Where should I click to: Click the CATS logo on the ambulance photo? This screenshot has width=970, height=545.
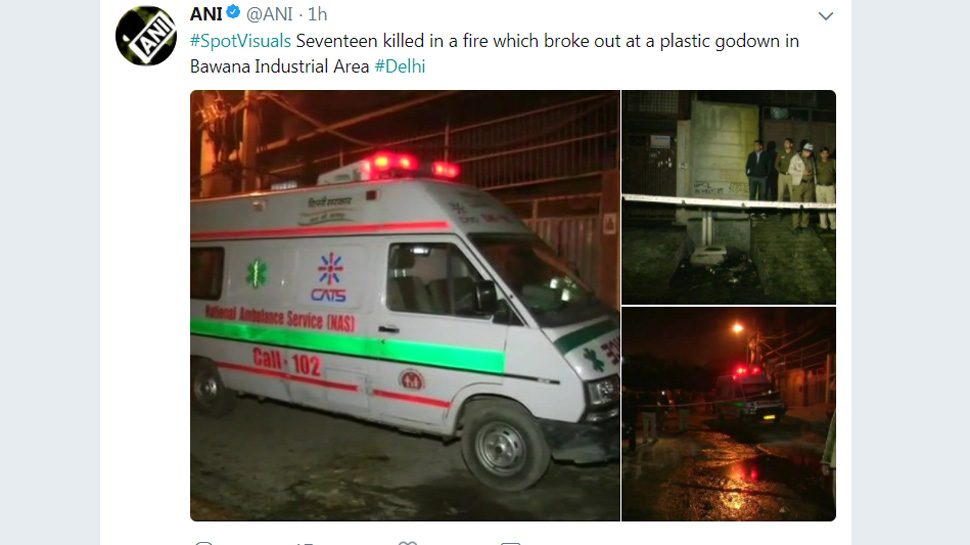tap(329, 277)
